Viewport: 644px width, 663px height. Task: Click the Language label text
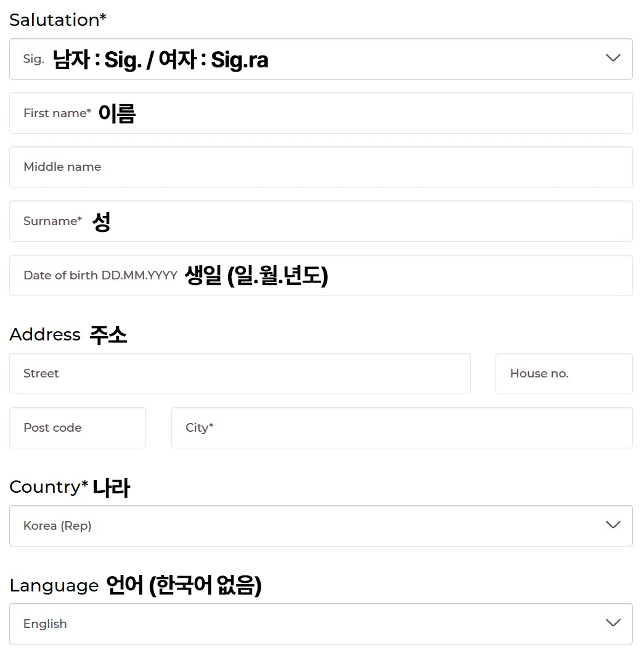54,585
